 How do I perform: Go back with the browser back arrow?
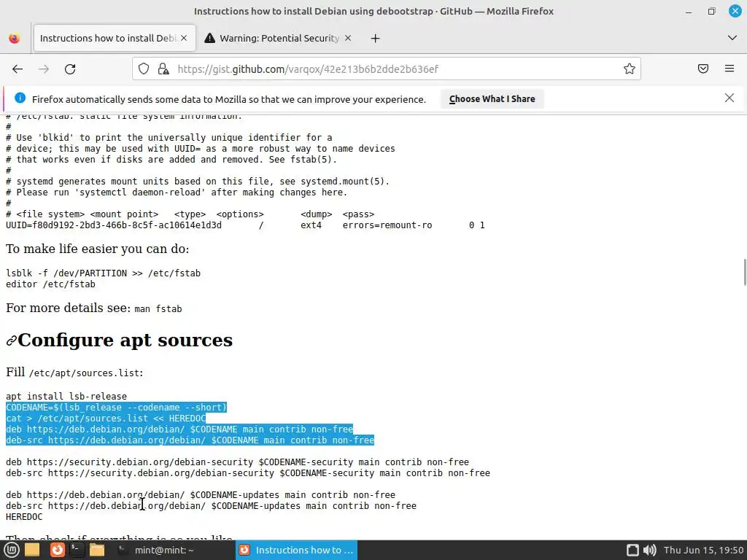pyautogui.click(x=18, y=69)
